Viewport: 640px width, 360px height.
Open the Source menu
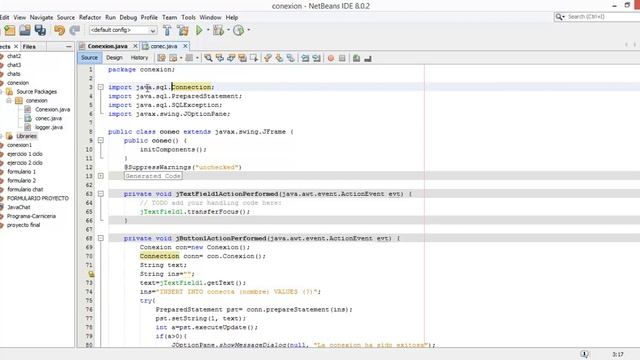66,18
